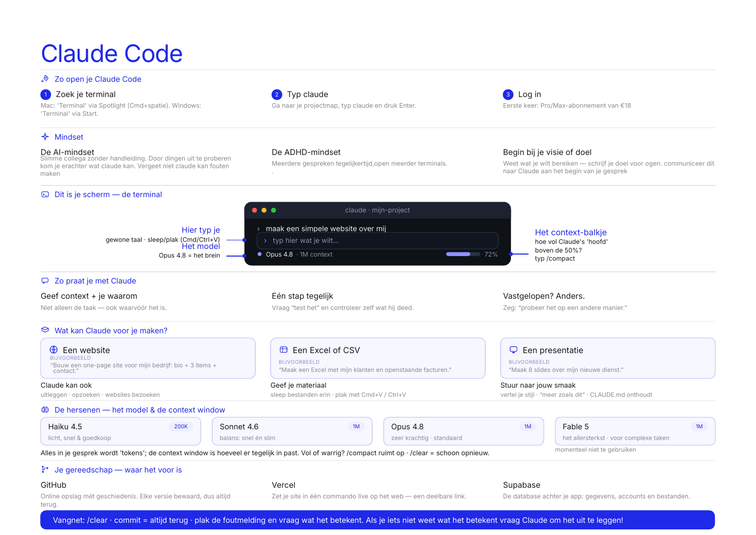Select the Haiku 4.5 model card
Screen dimensions: 756x535
coord(121,431)
